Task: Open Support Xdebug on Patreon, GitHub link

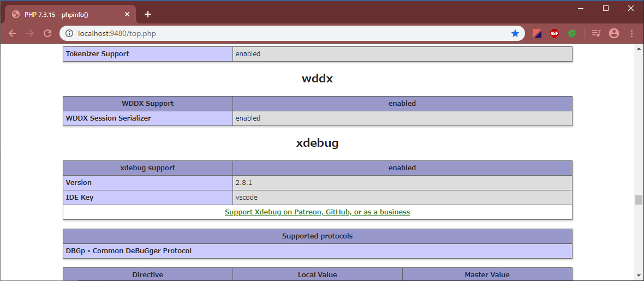Action: pos(318,212)
